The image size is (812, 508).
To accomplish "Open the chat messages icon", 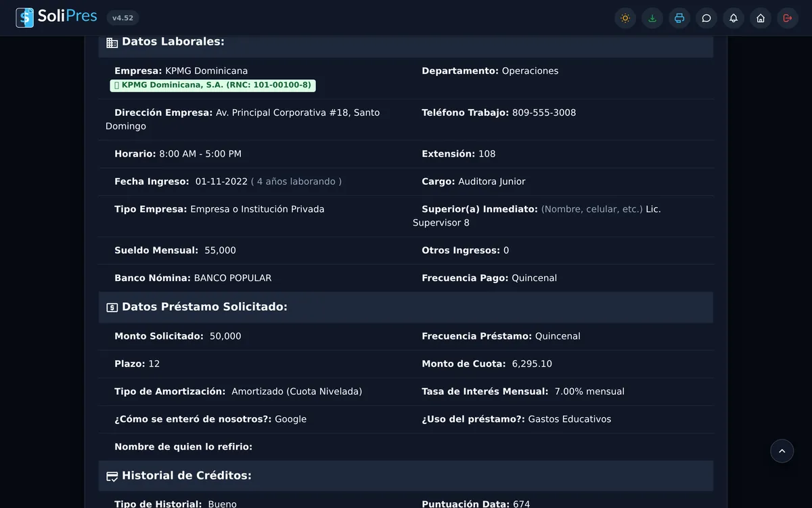I will (706, 18).
